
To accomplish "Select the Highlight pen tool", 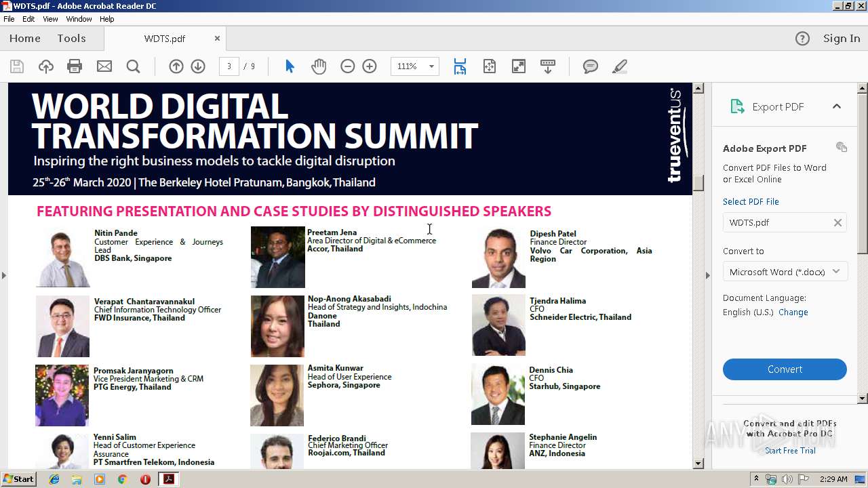I will (619, 66).
